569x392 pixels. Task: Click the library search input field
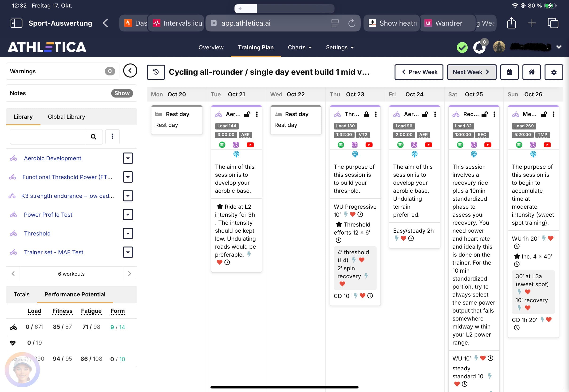pos(47,137)
